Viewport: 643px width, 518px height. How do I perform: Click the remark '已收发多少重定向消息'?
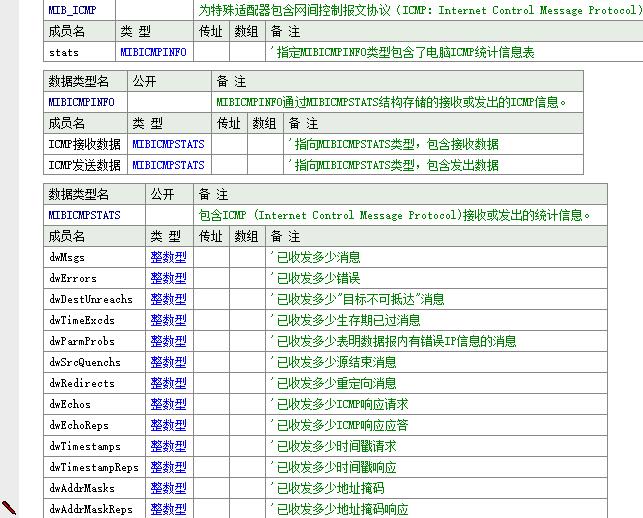(x=333, y=383)
